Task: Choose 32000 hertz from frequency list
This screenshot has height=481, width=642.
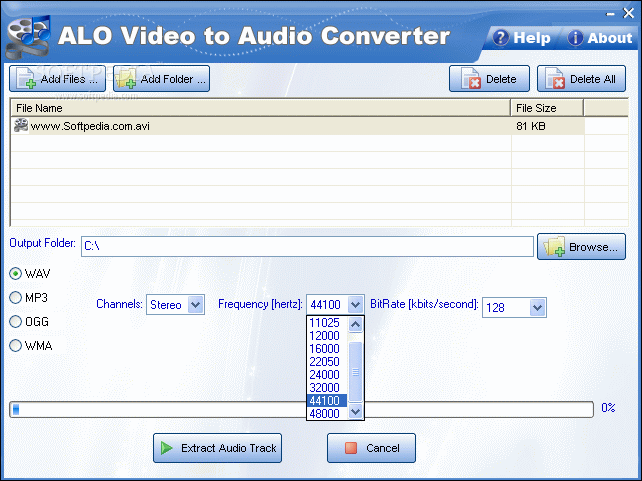Action: pyautogui.click(x=327, y=388)
